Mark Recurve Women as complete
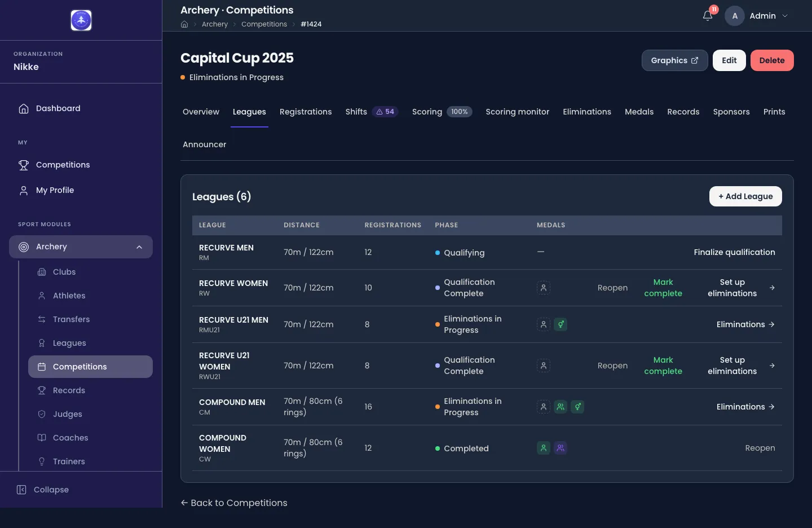Screen dimensions: 812x528 [663, 288]
